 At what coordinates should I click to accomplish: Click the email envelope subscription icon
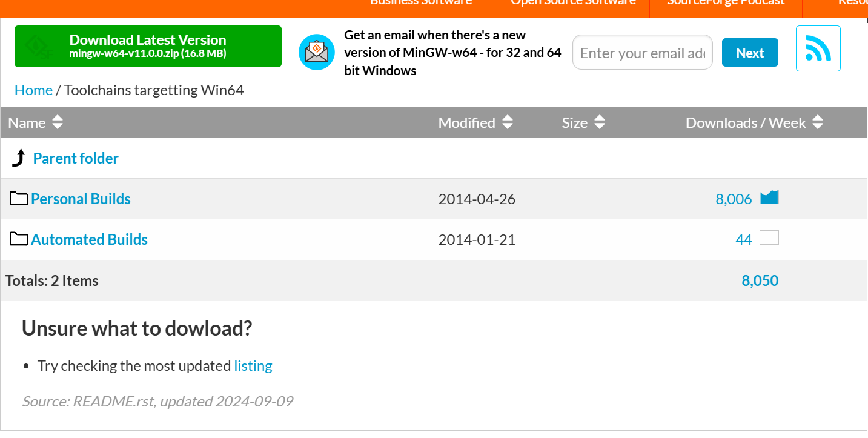pos(317,52)
